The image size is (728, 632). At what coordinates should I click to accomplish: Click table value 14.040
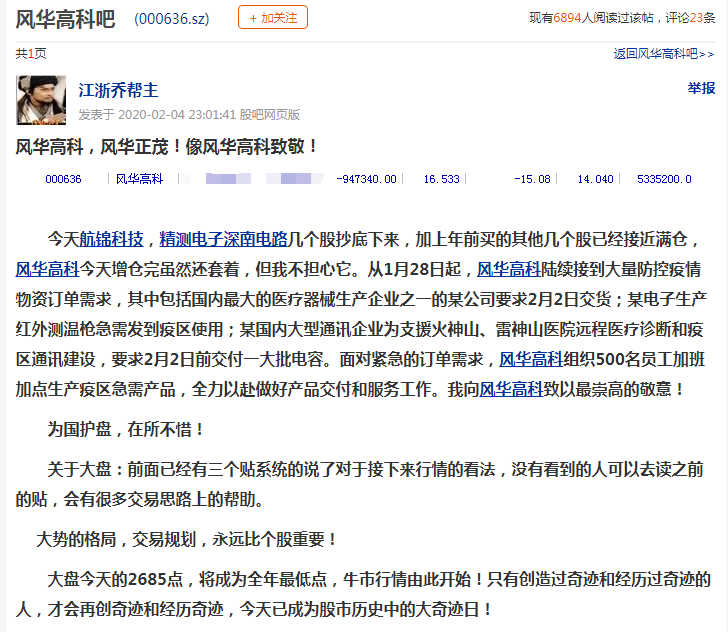pos(595,179)
